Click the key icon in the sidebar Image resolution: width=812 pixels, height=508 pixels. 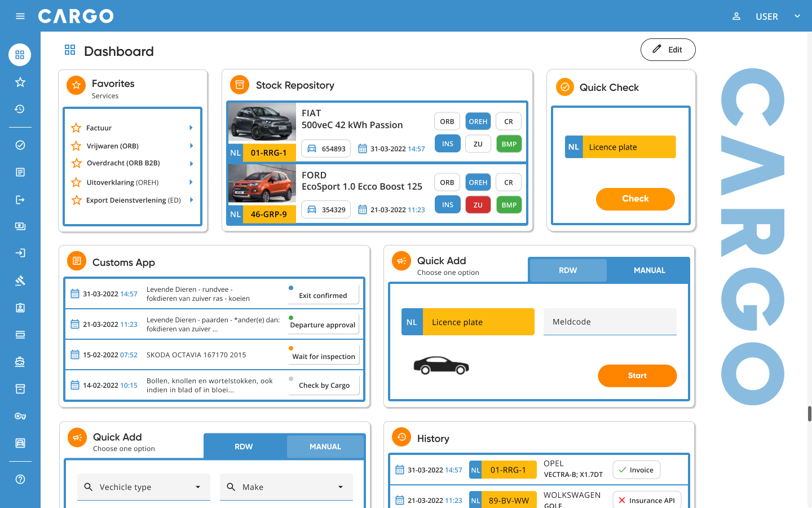click(x=20, y=416)
